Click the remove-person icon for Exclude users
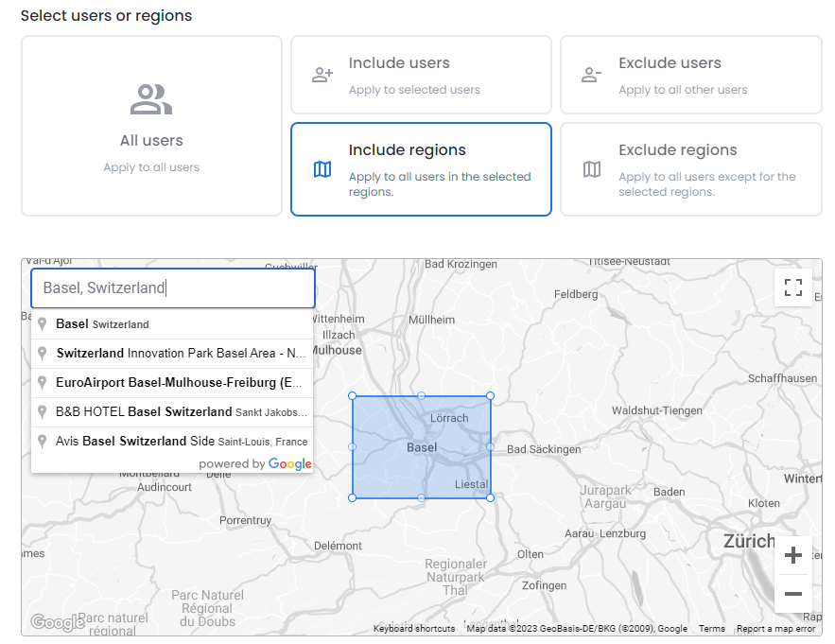This screenshot has height=644, width=835. [x=591, y=75]
